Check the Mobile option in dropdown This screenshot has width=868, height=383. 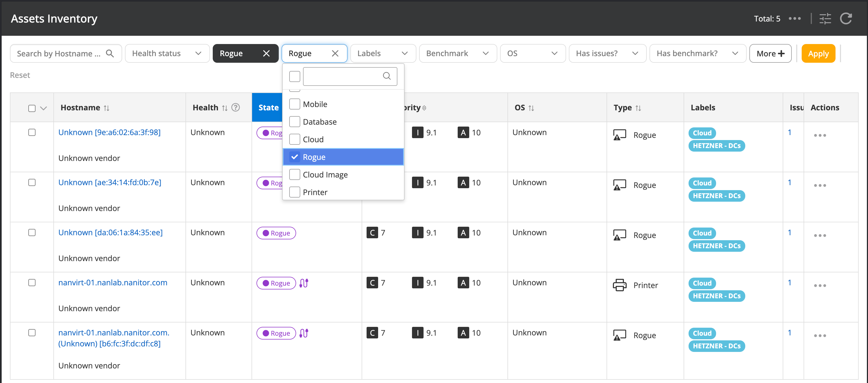(x=294, y=104)
